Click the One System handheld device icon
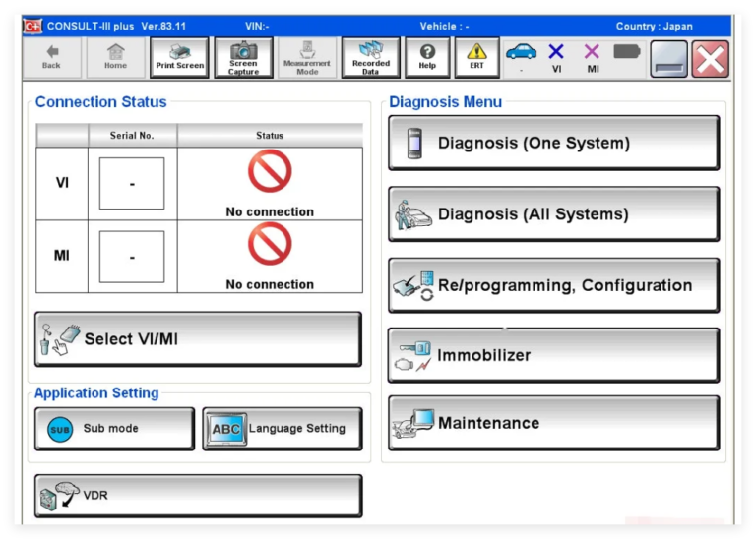 pos(414,144)
